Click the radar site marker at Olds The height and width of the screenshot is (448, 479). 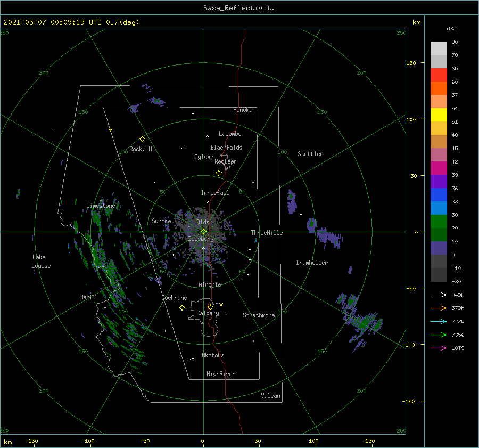203,232
